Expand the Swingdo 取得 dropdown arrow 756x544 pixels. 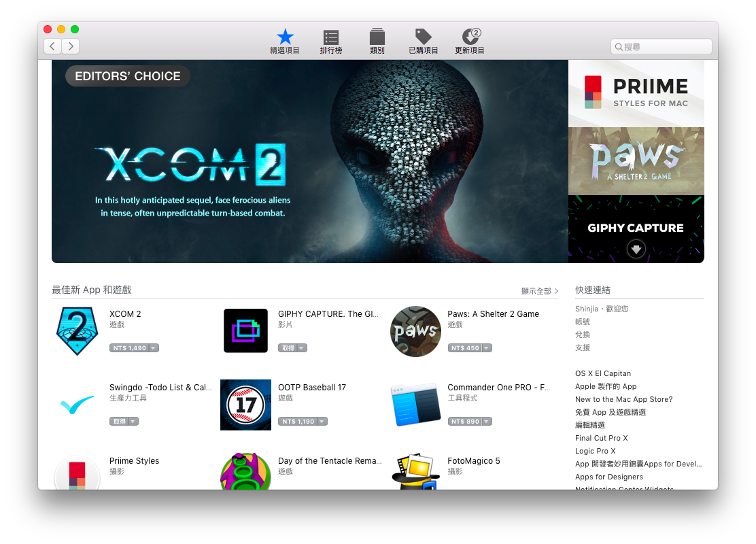coord(133,421)
